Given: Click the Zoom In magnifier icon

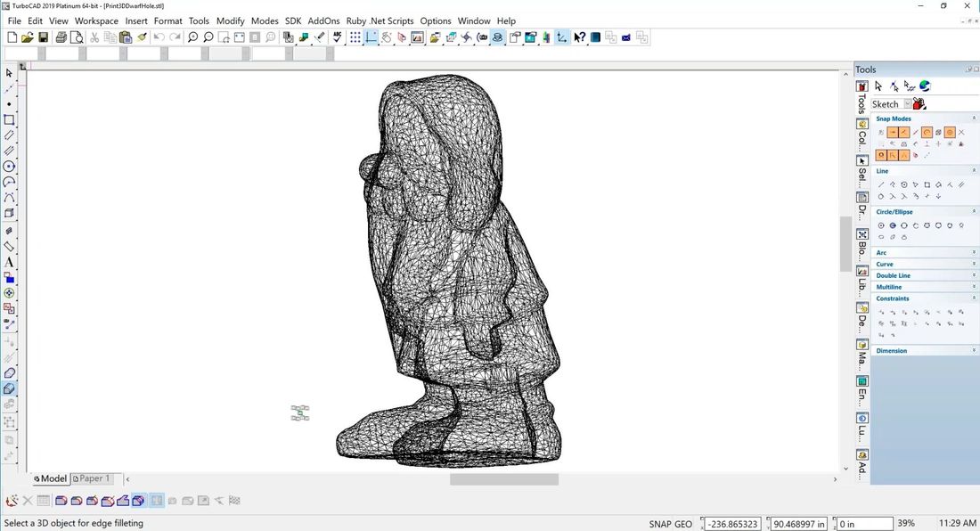Looking at the screenshot, I should (192, 37).
